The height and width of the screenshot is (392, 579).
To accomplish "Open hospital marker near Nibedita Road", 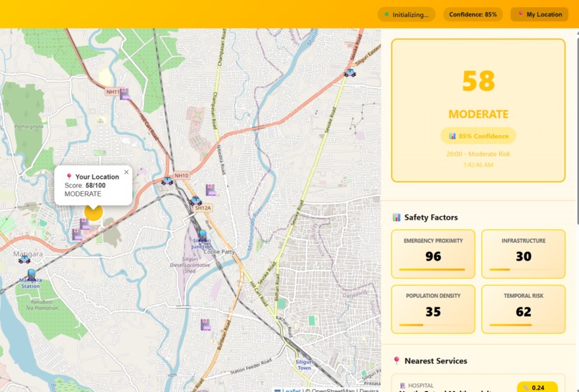I will (210, 190).
